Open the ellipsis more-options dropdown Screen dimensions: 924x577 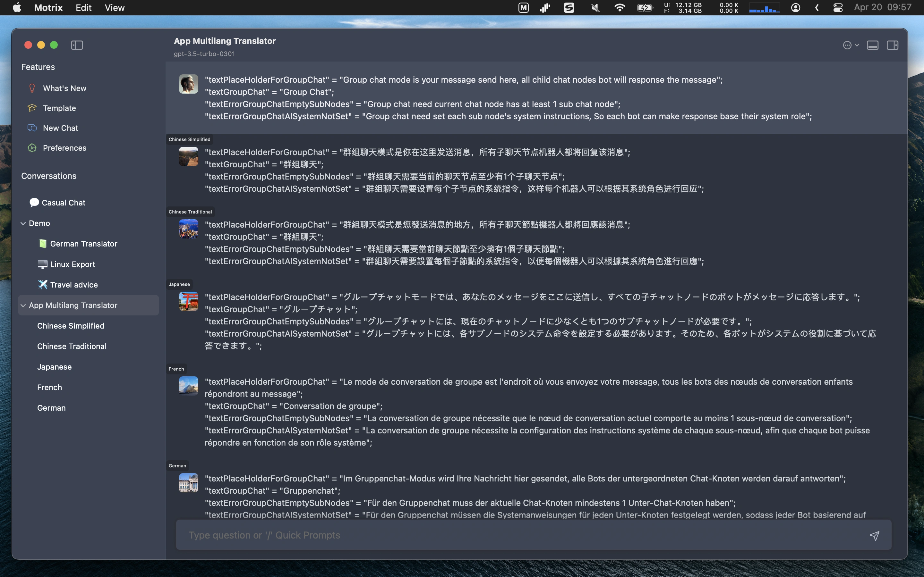[850, 45]
